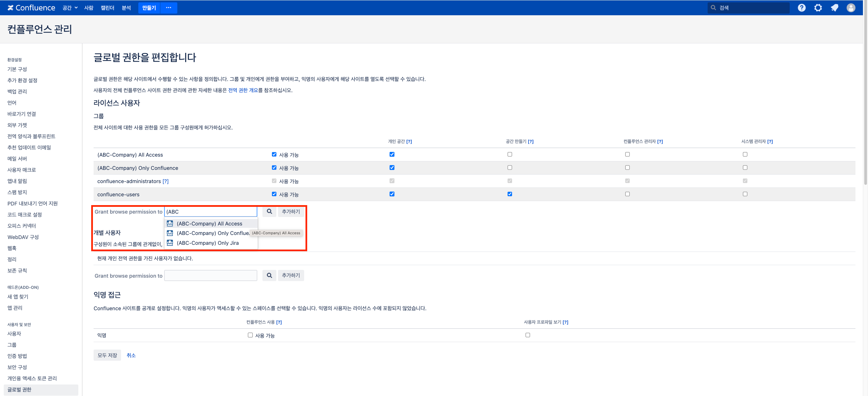Viewport: 868px width, 396px height.
Task: Select (ABC-Company) All Access from suggestions
Action: (211, 223)
